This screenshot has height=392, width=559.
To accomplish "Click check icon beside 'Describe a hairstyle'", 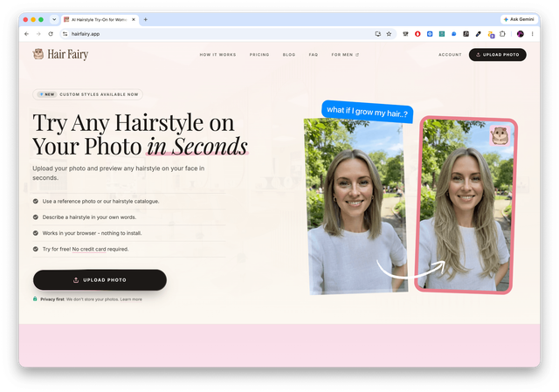I will (36, 217).
